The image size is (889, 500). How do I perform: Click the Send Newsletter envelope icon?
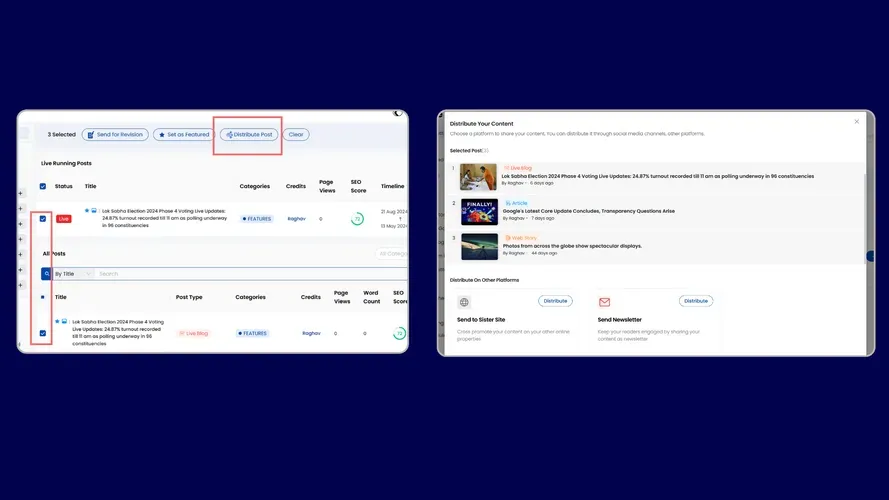click(x=604, y=302)
